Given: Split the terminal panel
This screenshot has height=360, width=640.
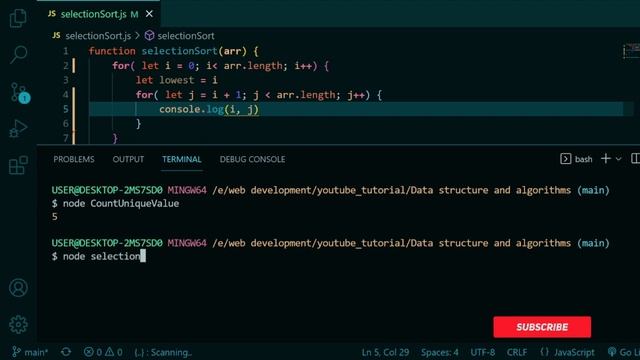Looking at the screenshot, I should tap(635, 159).
